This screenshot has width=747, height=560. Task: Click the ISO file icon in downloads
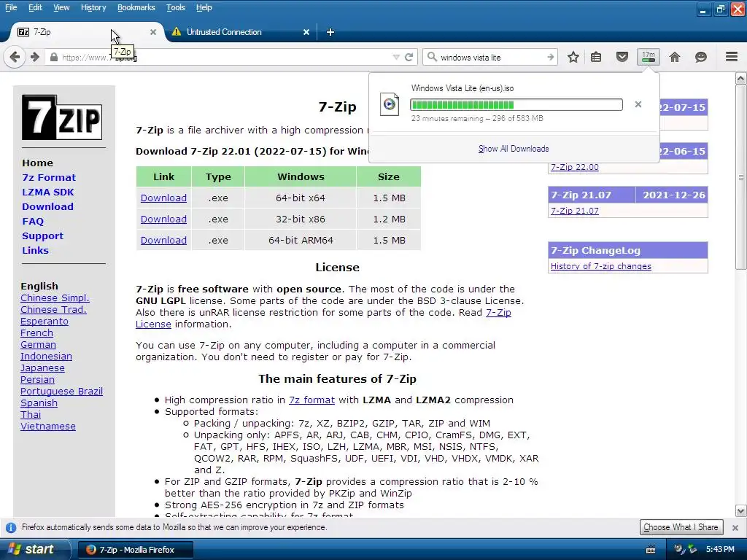[x=390, y=104]
